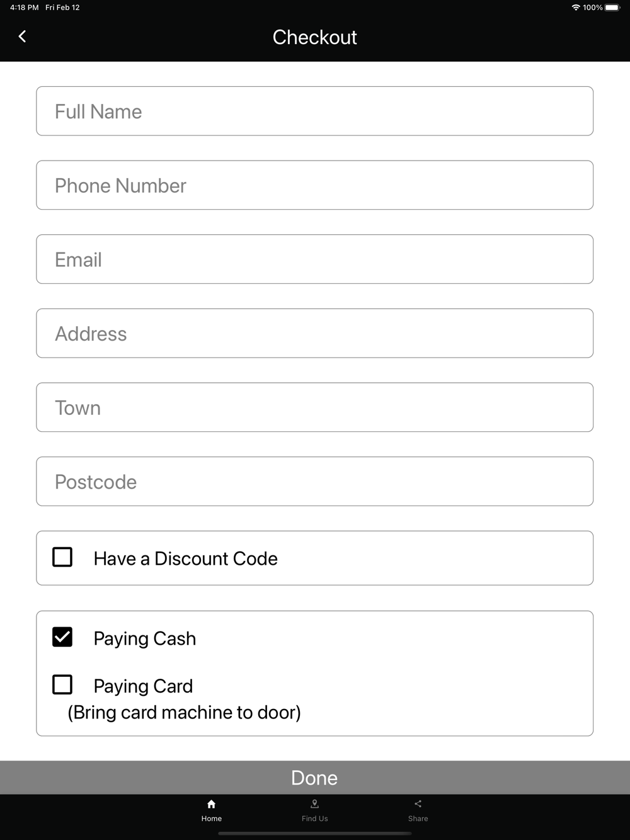Viewport: 630px width, 840px height.
Task: Select the Paying Card checkbox
Action: 62,684
